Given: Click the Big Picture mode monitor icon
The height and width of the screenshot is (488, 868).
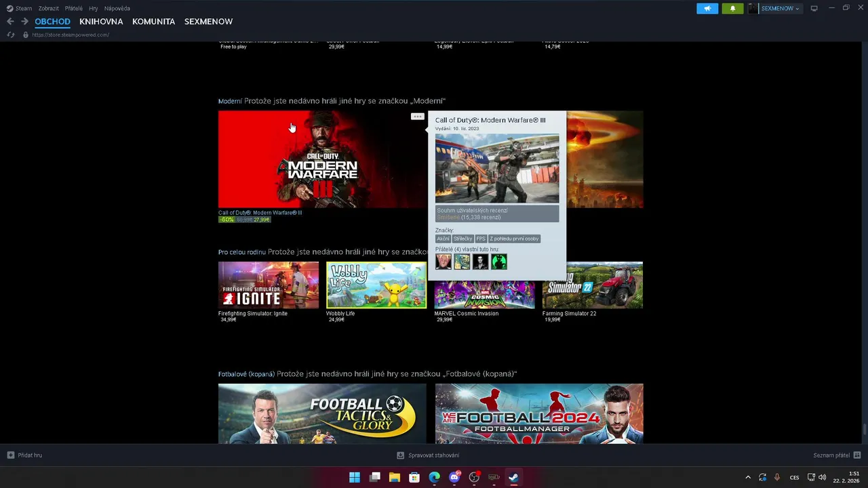Looking at the screenshot, I should [814, 9].
